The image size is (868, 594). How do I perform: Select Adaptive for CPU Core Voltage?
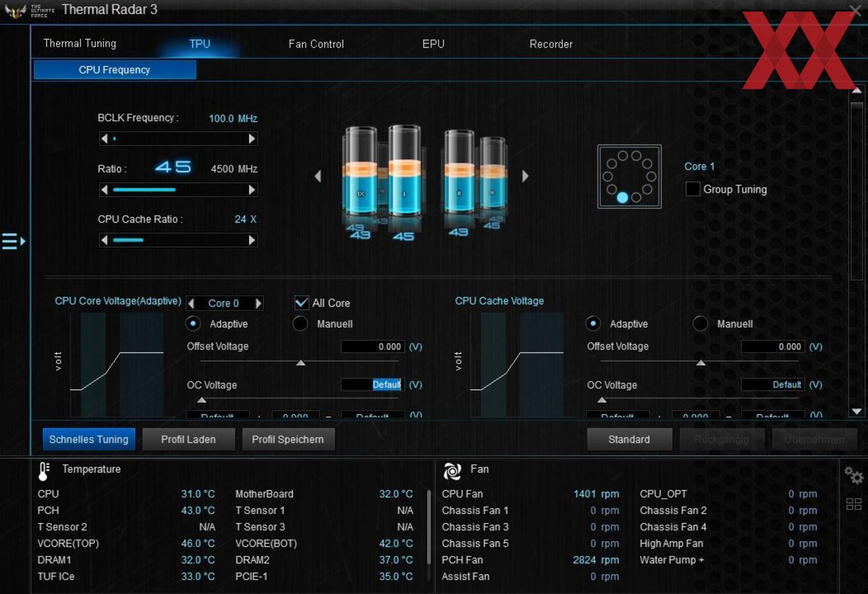coord(193,323)
